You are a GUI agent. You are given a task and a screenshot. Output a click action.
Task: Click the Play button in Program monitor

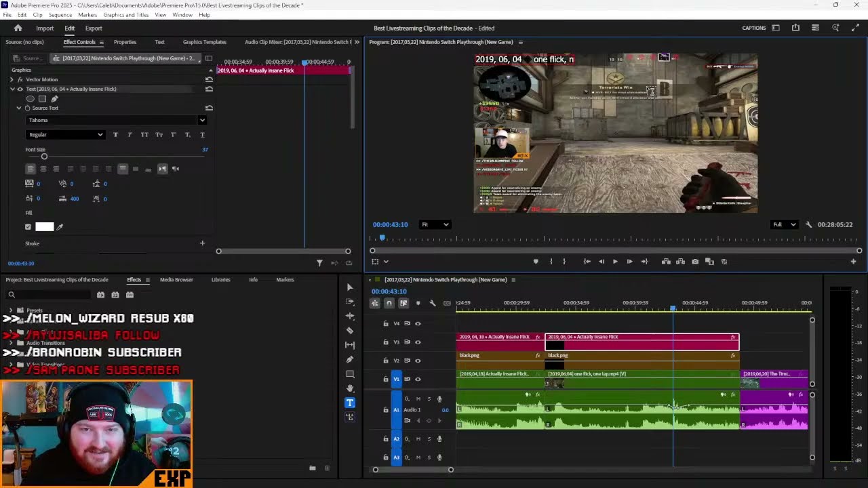(615, 262)
